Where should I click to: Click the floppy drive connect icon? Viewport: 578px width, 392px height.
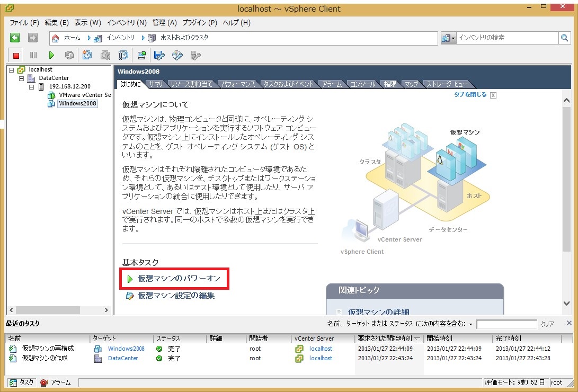(x=159, y=55)
